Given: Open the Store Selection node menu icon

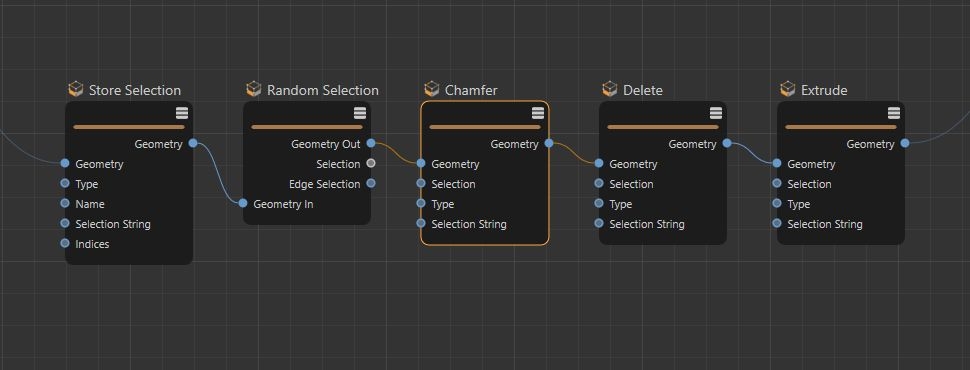Looking at the screenshot, I should 182,113.
